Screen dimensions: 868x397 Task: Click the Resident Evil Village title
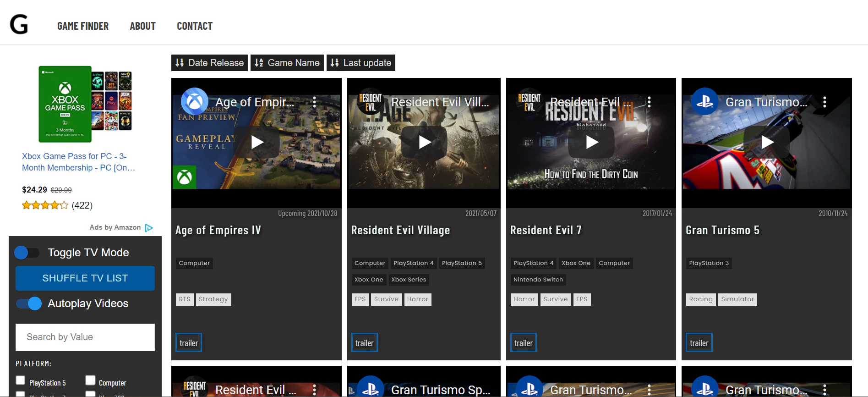pos(400,230)
